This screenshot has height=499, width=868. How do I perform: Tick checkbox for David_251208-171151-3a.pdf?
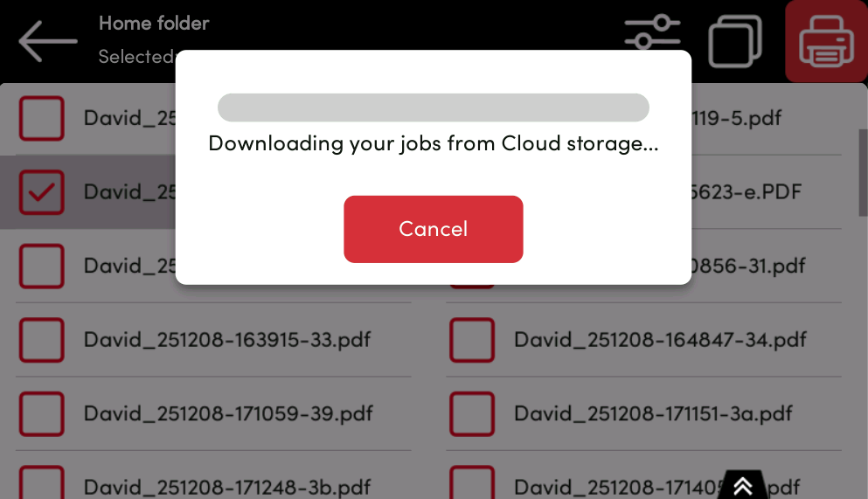[x=472, y=414]
